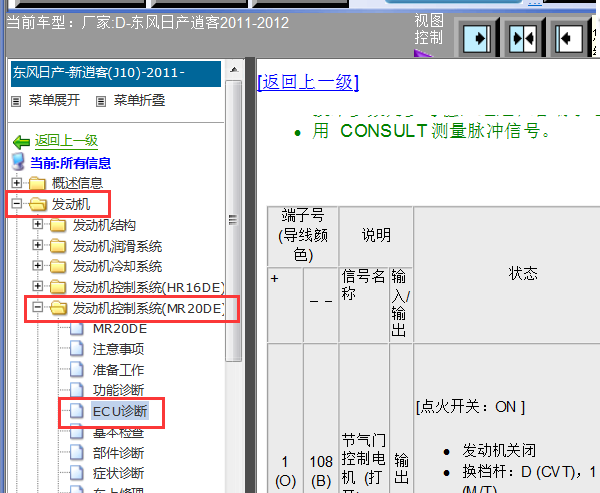Click the 准备工作 document icon
The image size is (600, 493).
point(77,369)
